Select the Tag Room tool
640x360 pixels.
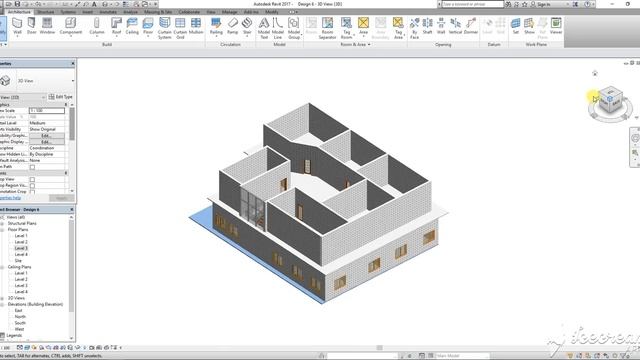pos(346,28)
